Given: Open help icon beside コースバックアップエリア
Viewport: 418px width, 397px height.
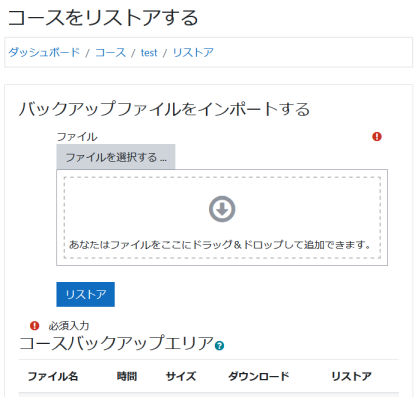Looking at the screenshot, I should [219, 346].
